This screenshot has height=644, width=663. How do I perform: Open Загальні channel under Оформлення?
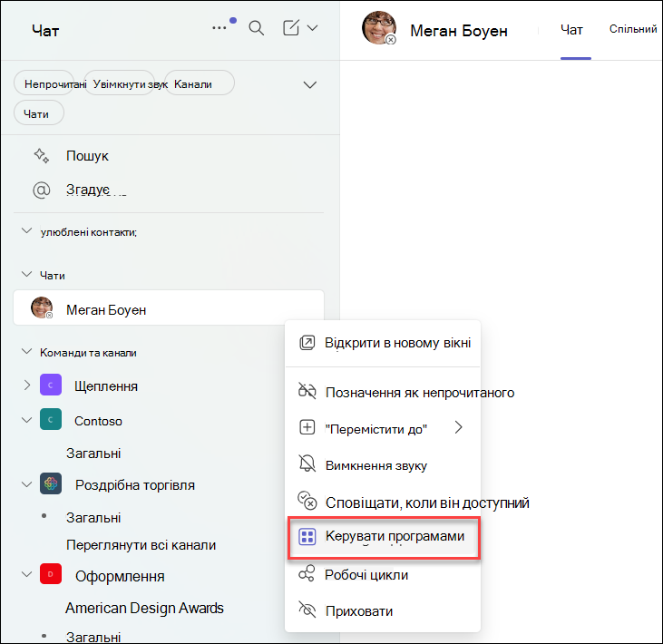click(93, 637)
